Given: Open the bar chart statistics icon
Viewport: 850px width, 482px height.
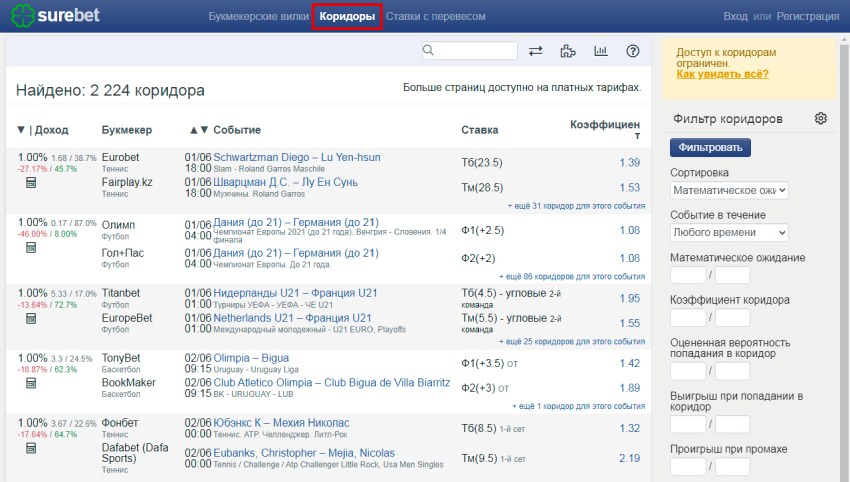Looking at the screenshot, I should pyautogui.click(x=601, y=51).
